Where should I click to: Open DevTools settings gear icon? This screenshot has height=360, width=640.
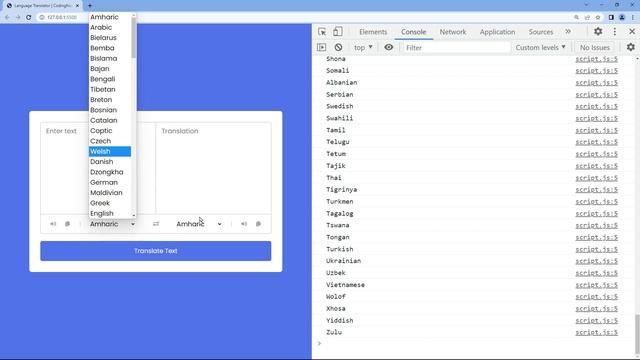(598, 32)
